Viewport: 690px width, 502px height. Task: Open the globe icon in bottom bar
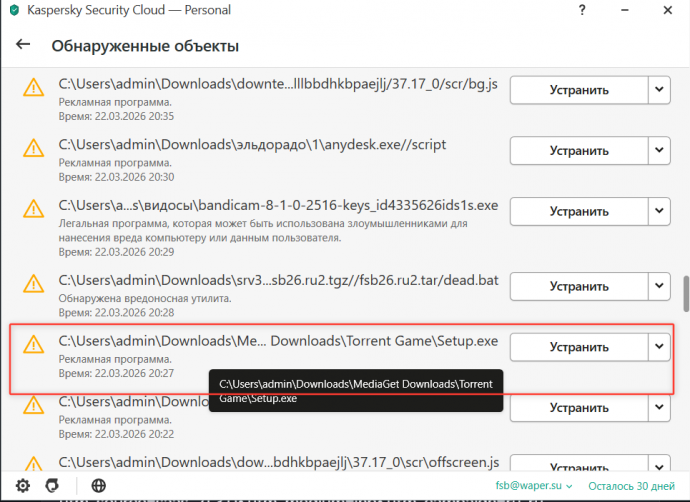tap(99, 486)
